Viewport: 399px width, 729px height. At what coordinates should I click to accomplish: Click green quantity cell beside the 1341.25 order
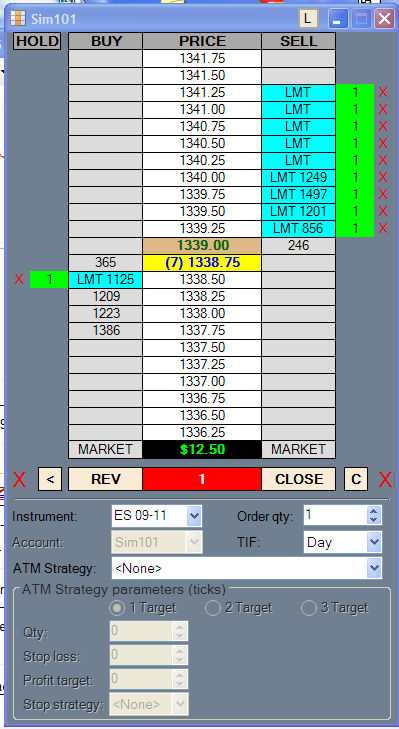[x=355, y=93]
